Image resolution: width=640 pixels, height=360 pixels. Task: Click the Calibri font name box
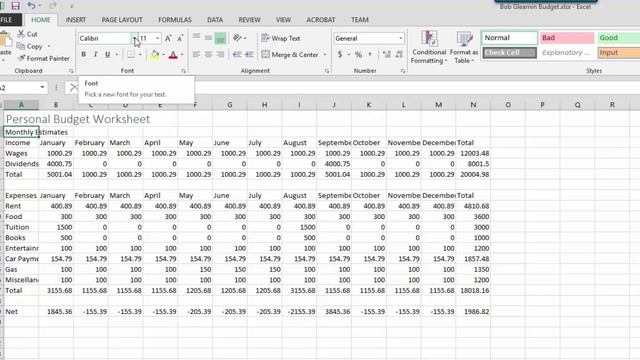pos(104,38)
